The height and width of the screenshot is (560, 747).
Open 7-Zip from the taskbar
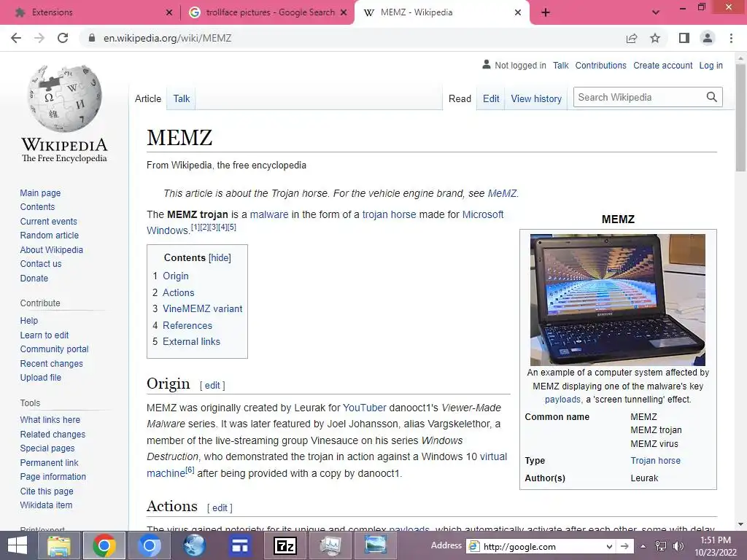(x=285, y=545)
